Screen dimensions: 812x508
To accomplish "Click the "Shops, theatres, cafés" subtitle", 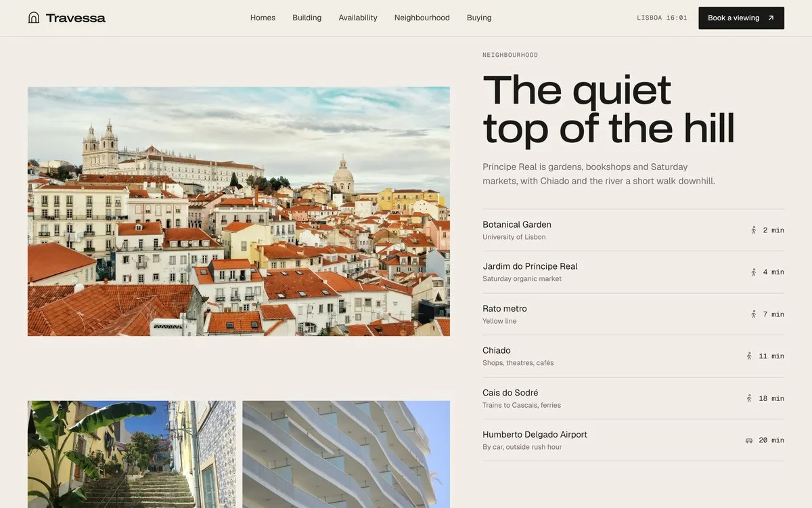I will [518, 363].
